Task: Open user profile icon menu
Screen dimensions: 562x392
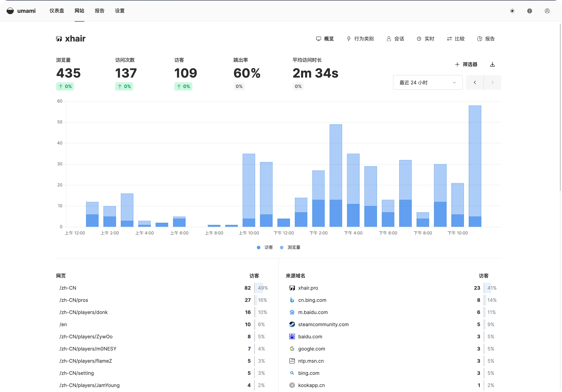Action: click(x=547, y=11)
